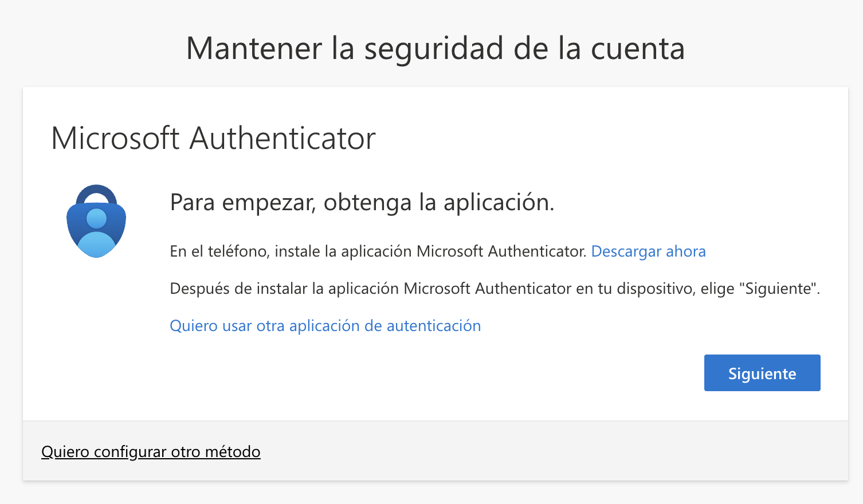Click Microsoft Authenticator text before Descargar ahora
Image resolution: width=863 pixels, height=504 pixels.
[x=501, y=251]
